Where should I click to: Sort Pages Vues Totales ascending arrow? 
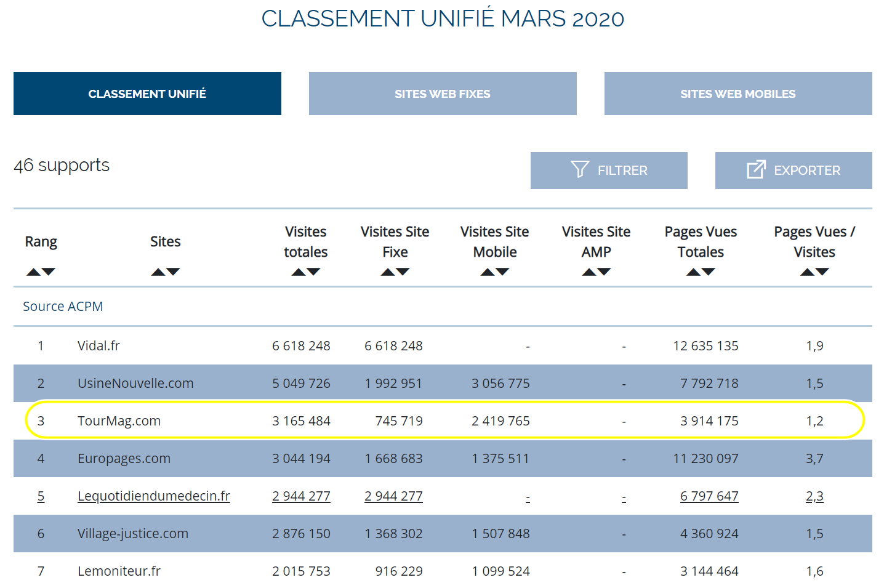pos(693,272)
